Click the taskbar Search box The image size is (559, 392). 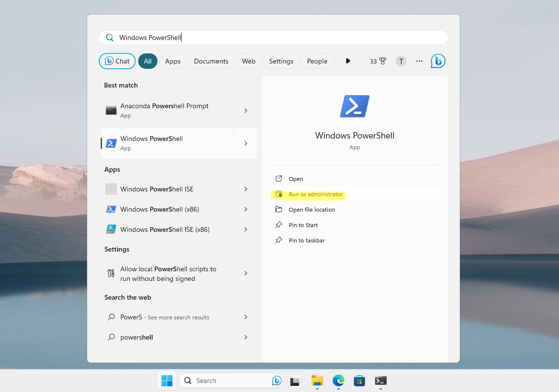click(232, 380)
